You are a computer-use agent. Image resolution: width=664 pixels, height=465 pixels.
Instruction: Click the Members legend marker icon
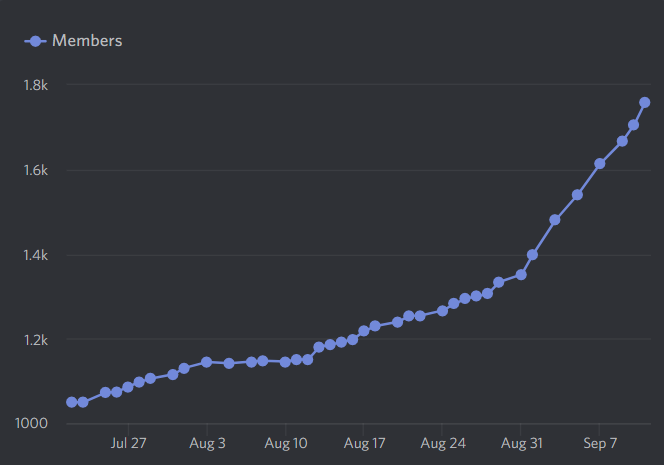click(36, 41)
